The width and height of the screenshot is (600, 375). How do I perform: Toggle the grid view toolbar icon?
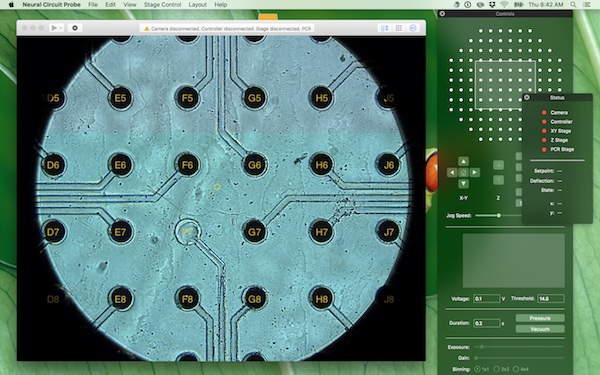[x=399, y=28]
